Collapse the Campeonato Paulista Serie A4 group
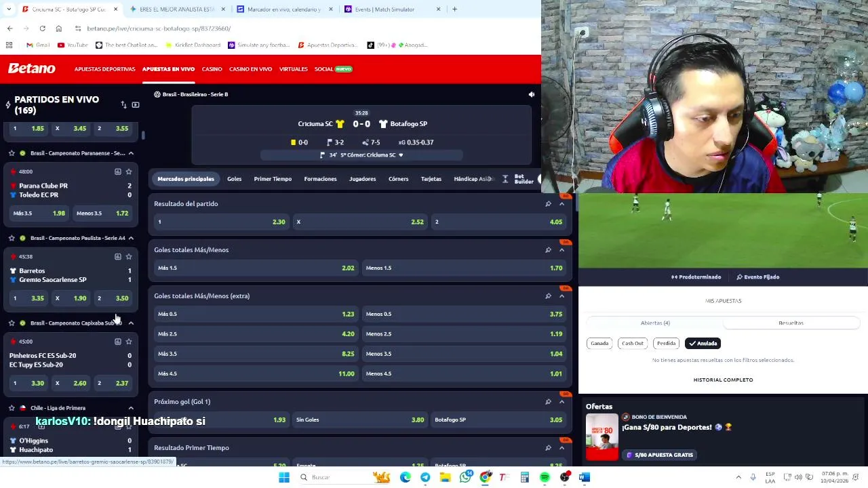Viewport: 868px width, 488px height. [x=131, y=238]
